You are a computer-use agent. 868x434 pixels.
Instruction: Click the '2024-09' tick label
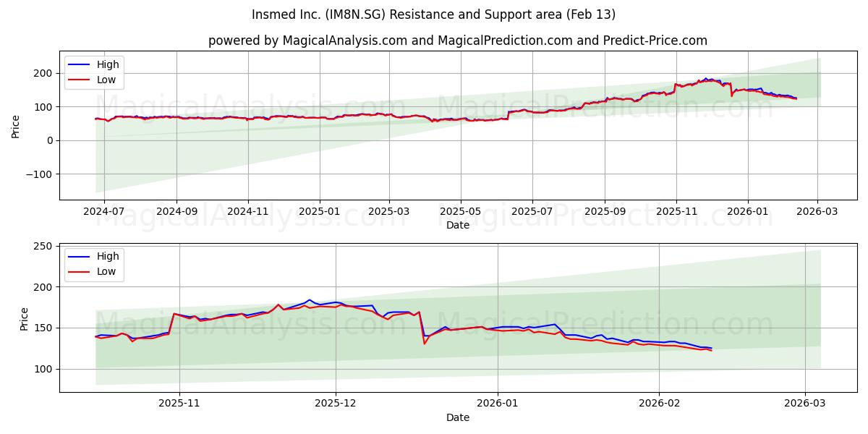pyautogui.click(x=177, y=210)
